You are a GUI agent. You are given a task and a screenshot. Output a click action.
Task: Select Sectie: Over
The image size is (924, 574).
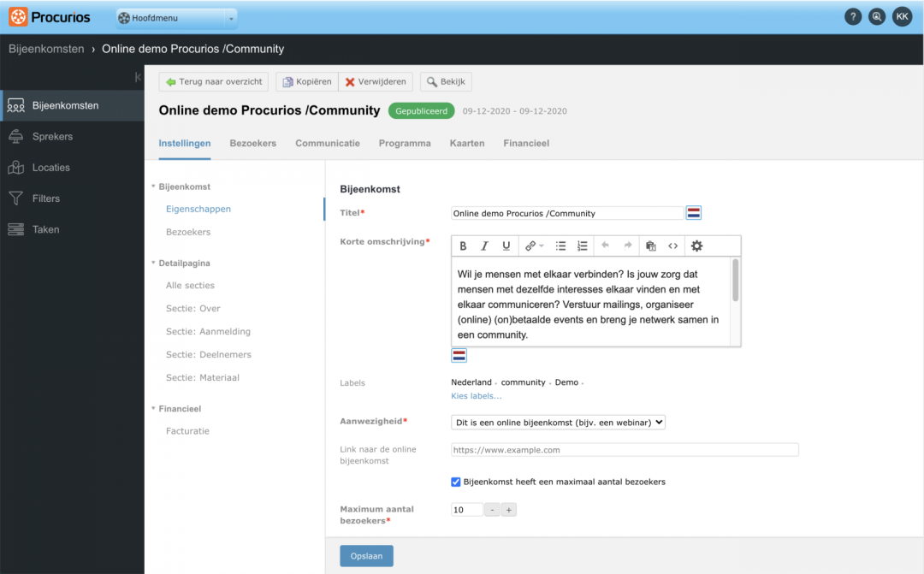click(x=193, y=308)
